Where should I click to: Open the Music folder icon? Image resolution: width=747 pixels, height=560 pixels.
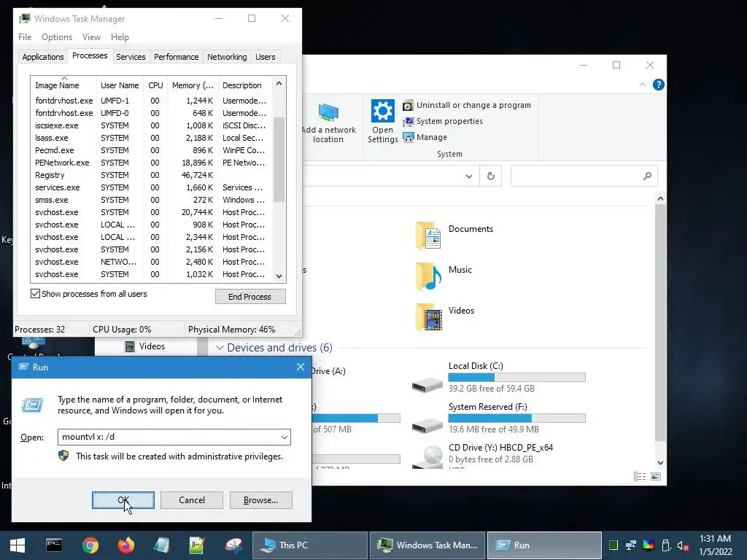(428, 276)
